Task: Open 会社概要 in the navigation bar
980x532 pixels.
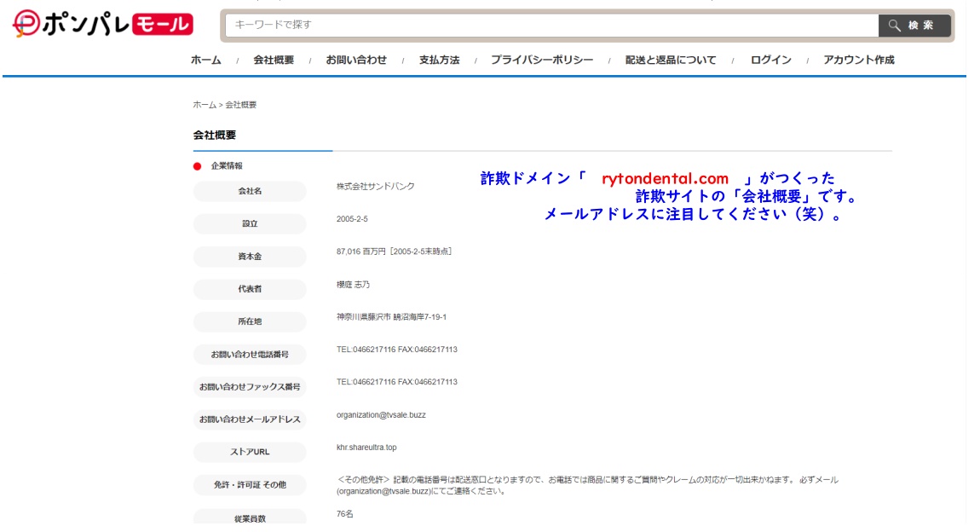Action: click(x=274, y=61)
